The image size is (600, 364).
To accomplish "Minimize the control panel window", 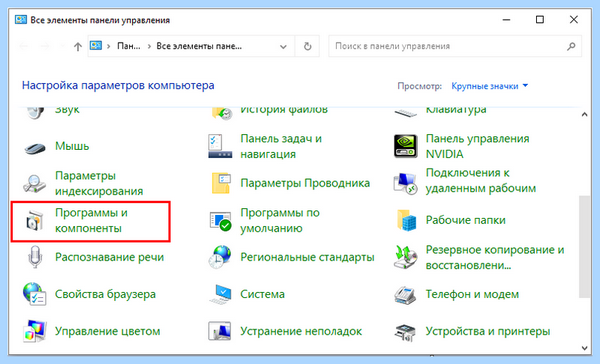I will click(506, 20).
